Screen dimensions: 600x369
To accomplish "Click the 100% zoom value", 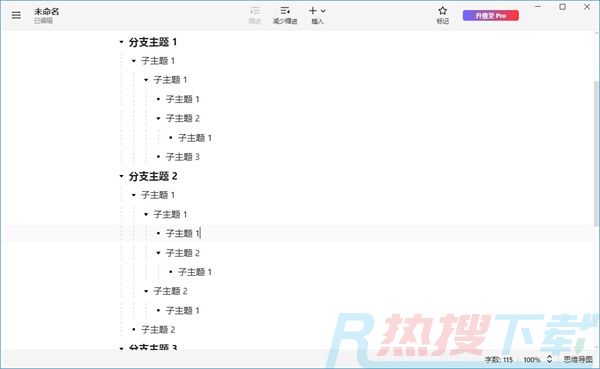I will tap(532, 360).
